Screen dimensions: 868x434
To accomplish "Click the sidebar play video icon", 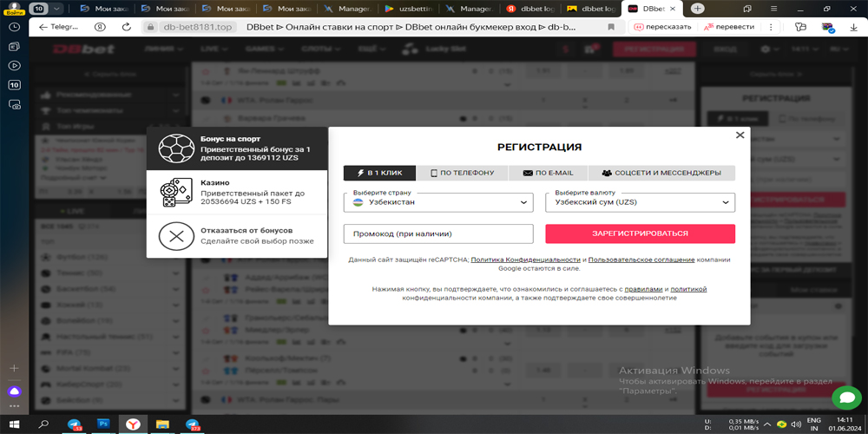I will coord(15,65).
